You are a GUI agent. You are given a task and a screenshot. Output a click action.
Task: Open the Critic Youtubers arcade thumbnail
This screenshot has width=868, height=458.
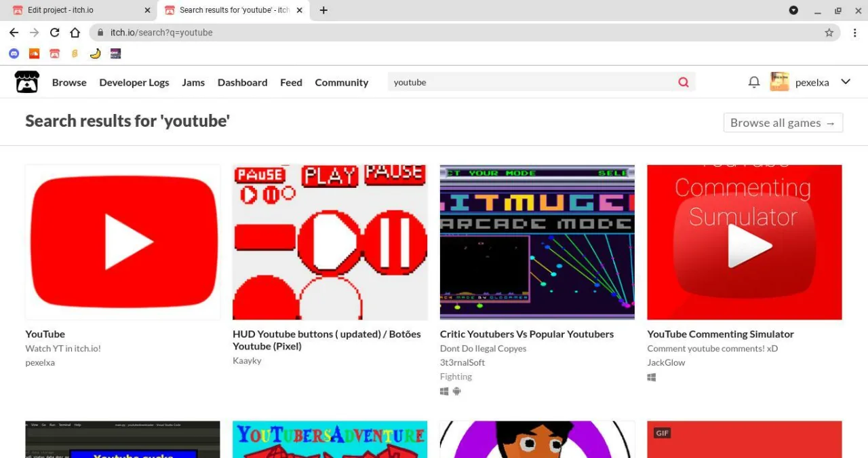pos(537,242)
